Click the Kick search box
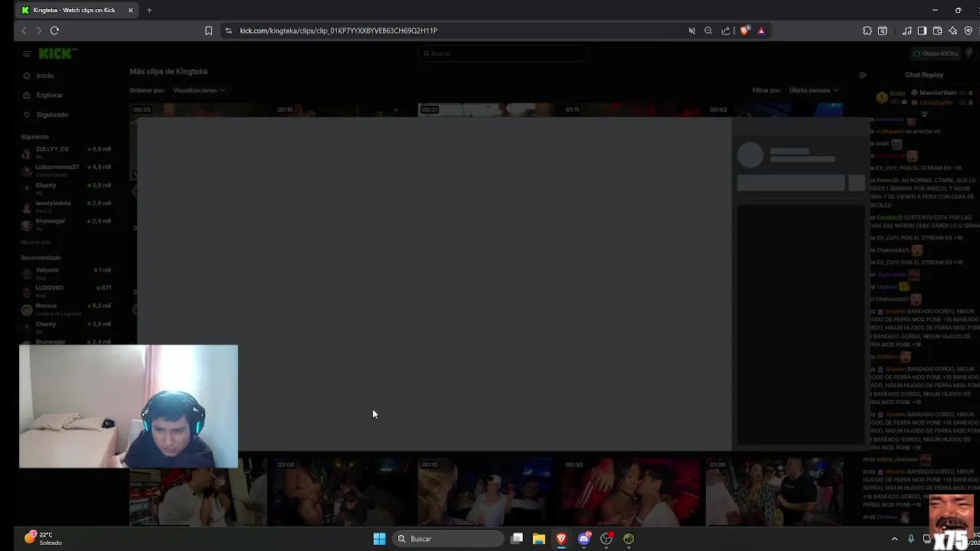980x551 pixels. 504,54
